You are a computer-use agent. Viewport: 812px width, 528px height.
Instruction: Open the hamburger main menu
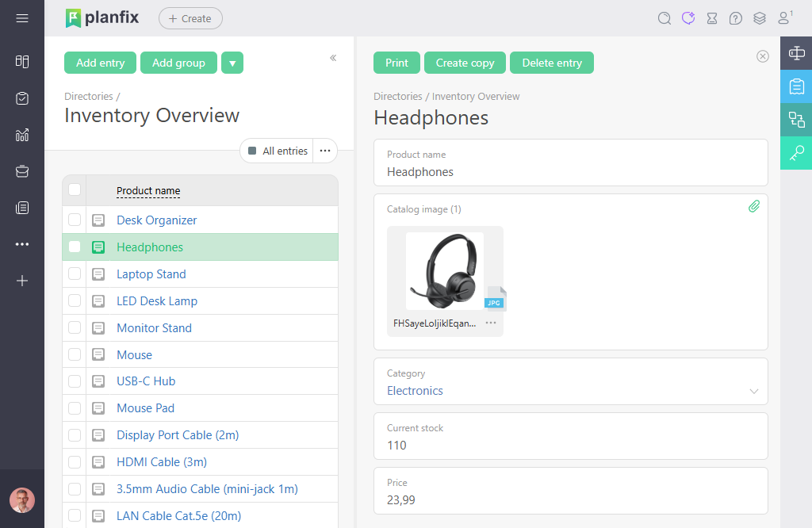point(21,19)
